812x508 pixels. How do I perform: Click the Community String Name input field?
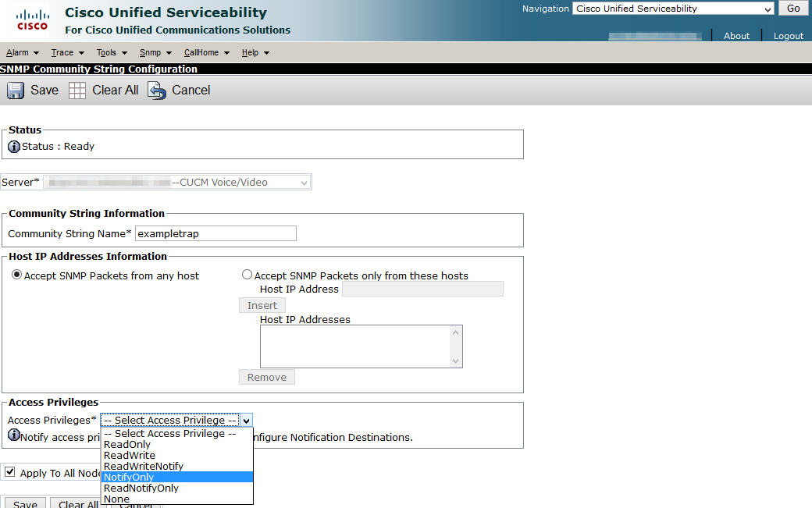tap(215, 233)
